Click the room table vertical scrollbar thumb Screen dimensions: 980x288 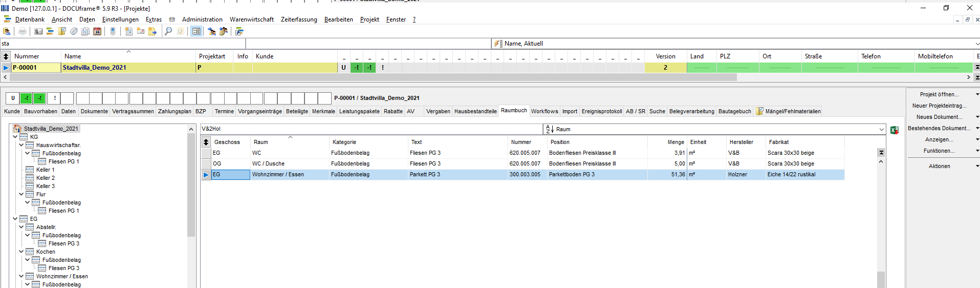click(x=881, y=279)
